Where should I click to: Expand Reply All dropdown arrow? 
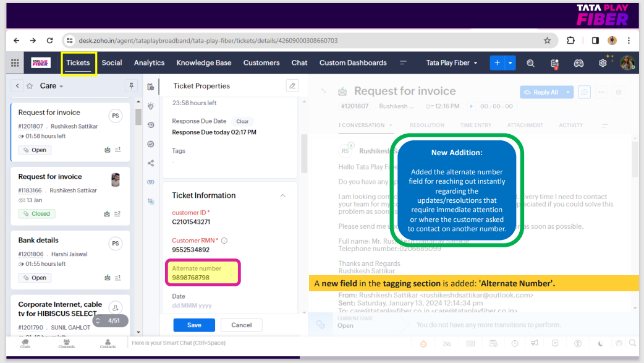(x=568, y=92)
